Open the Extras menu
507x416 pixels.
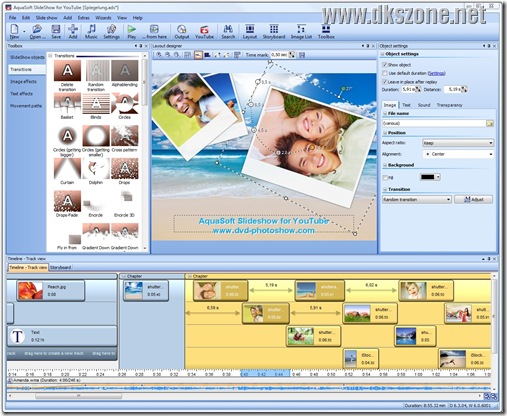[83, 18]
